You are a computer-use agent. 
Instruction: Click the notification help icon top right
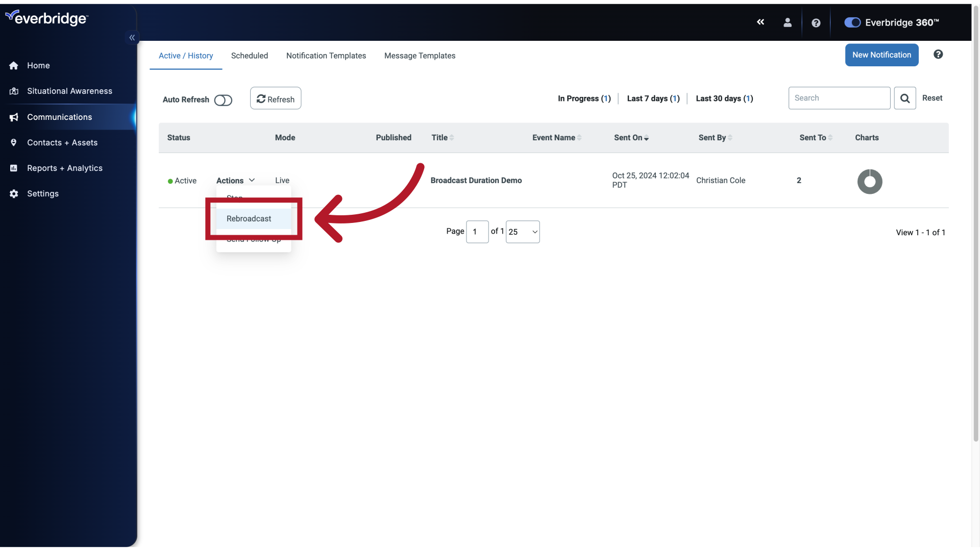pyautogui.click(x=938, y=55)
